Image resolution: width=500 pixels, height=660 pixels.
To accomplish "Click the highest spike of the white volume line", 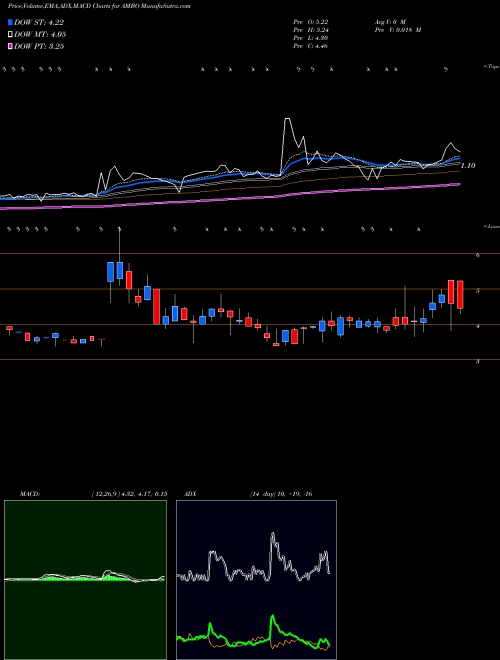I will coord(287,120).
